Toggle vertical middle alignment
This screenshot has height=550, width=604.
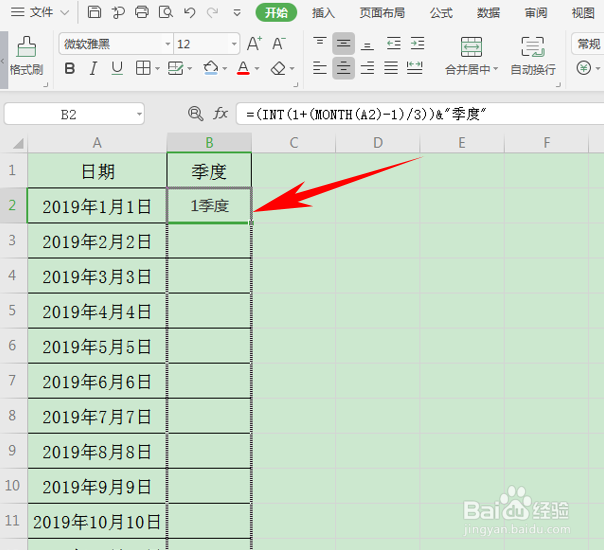(x=343, y=43)
